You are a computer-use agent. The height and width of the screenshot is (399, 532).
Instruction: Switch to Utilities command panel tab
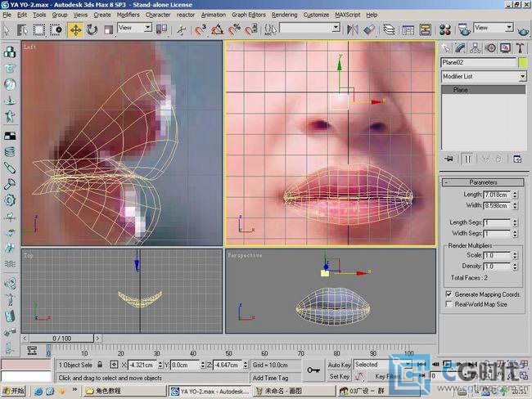pos(520,48)
